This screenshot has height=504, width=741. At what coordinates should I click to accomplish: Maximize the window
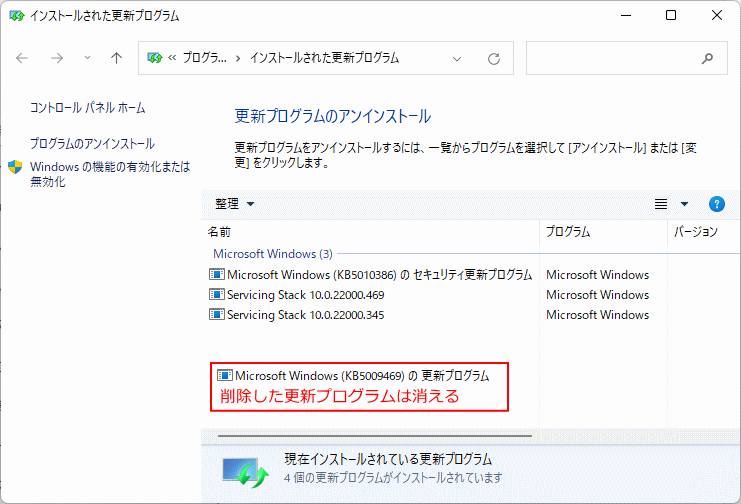[671, 16]
